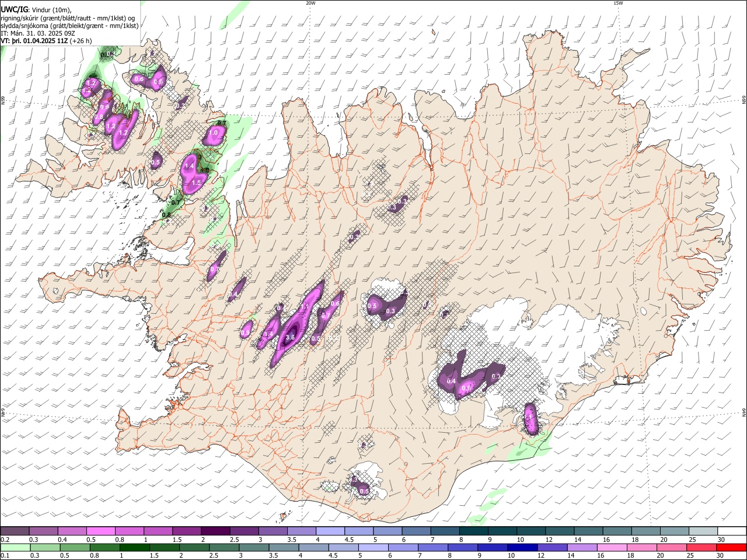Click the '20W' longitude label
Viewport: 747px width, 560px height.
[310, 3]
